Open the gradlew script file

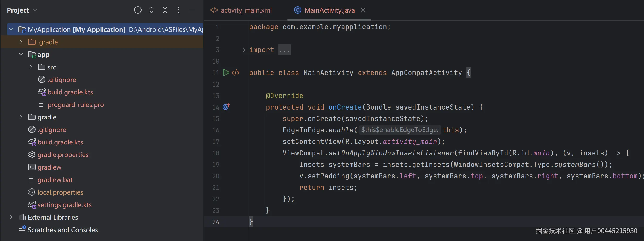pos(49,167)
